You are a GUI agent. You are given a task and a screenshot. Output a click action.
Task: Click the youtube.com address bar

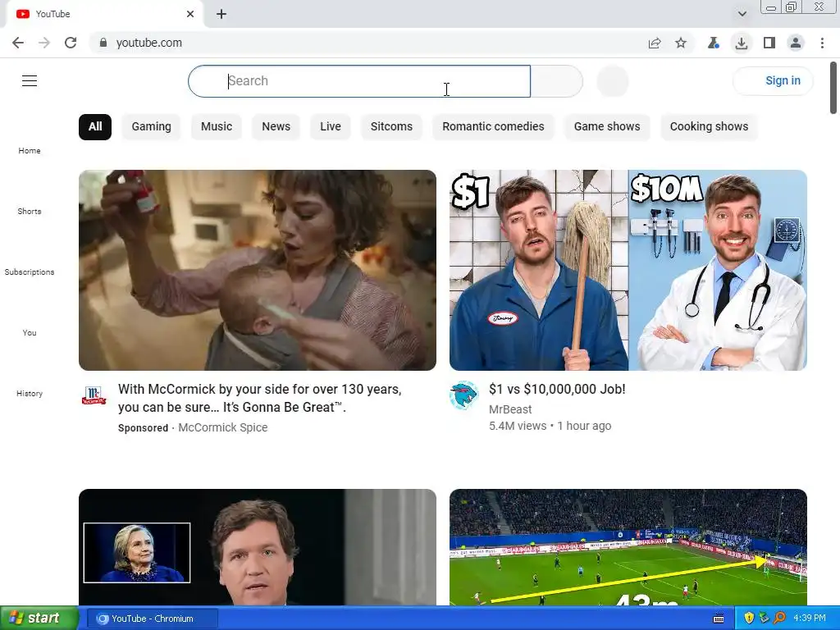click(370, 43)
